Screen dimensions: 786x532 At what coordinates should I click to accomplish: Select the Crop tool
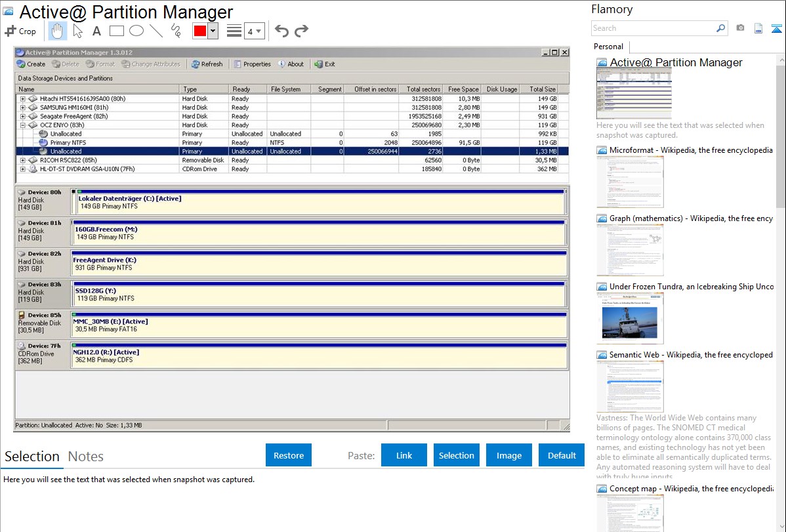20,31
